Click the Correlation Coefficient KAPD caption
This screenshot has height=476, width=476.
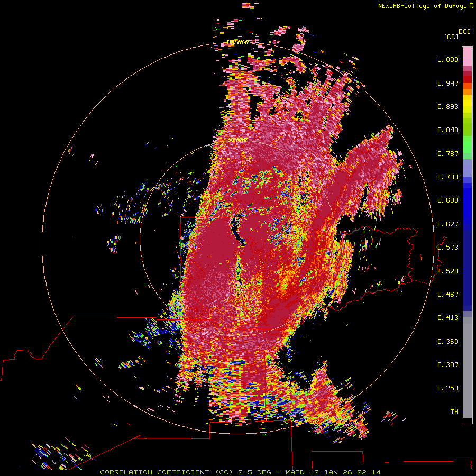click(x=240, y=472)
